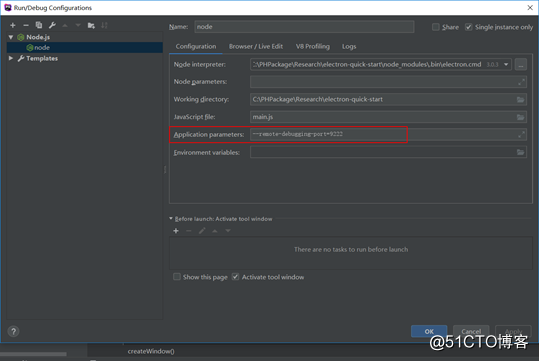Image resolution: width=539 pixels, height=361 pixels.
Task: Select the node configuration in the tree
Action: 85,48
